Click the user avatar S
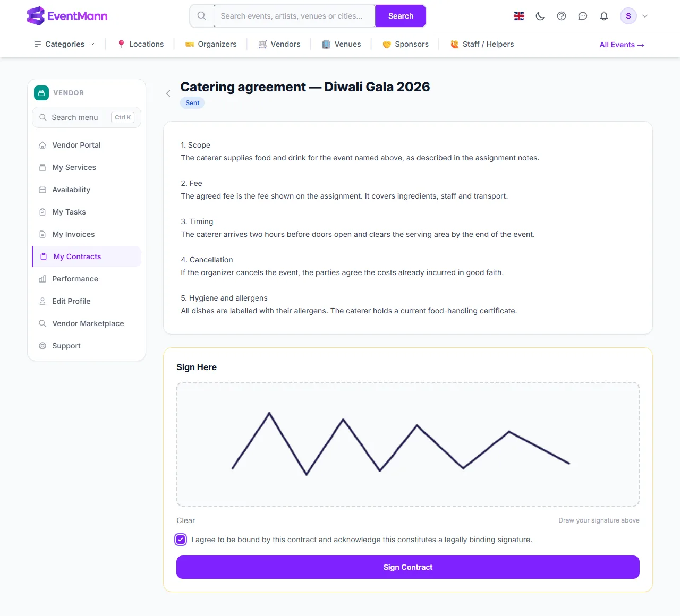This screenshot has width=680, height=616. [628, 16]
